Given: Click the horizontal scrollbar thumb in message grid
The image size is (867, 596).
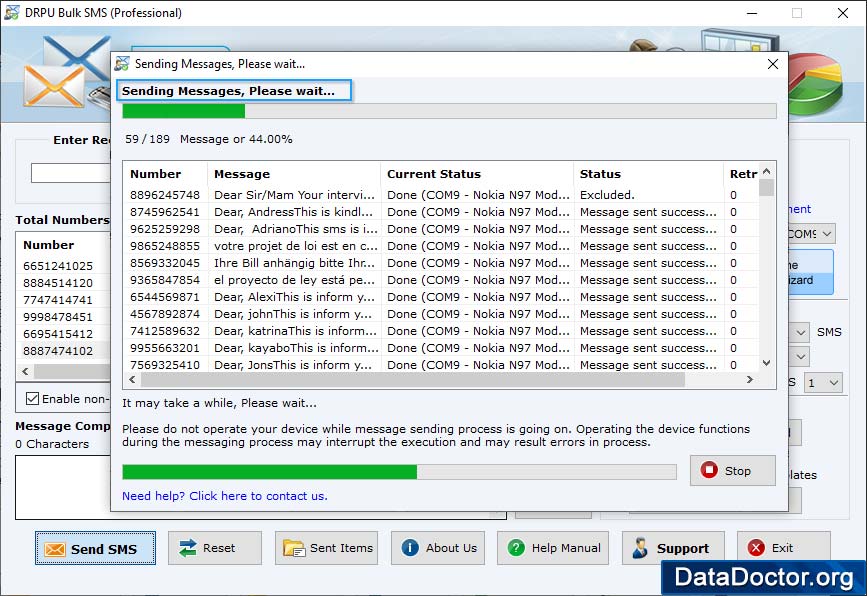Looking at the screenshot, I should 412,379.
